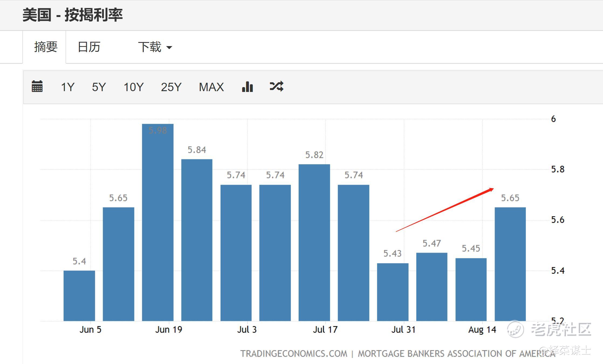Click the TRADINGECONOMICS.COM source text
Viewport: 603px width, 364px height.
294,354
